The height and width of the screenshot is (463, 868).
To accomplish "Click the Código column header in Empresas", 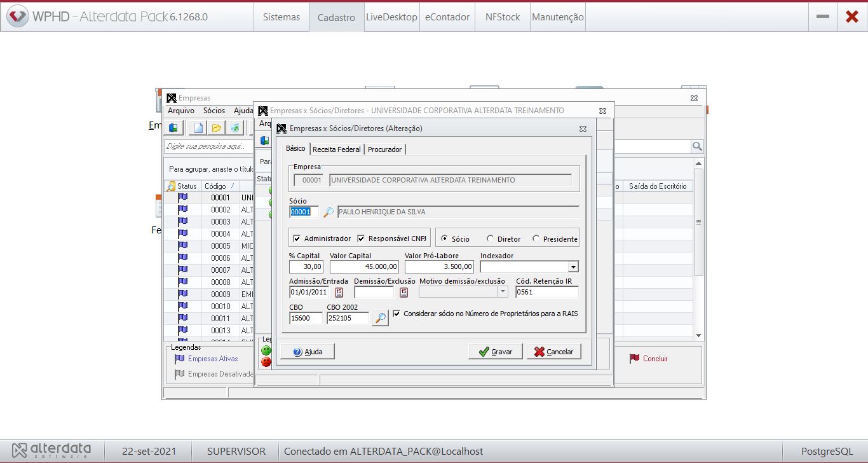I will click(219, 186).
